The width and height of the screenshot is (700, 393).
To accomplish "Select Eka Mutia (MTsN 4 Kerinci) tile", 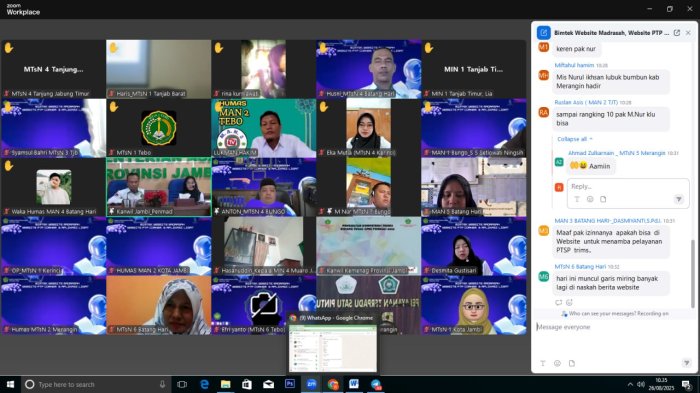I will [x=368, y=128].
